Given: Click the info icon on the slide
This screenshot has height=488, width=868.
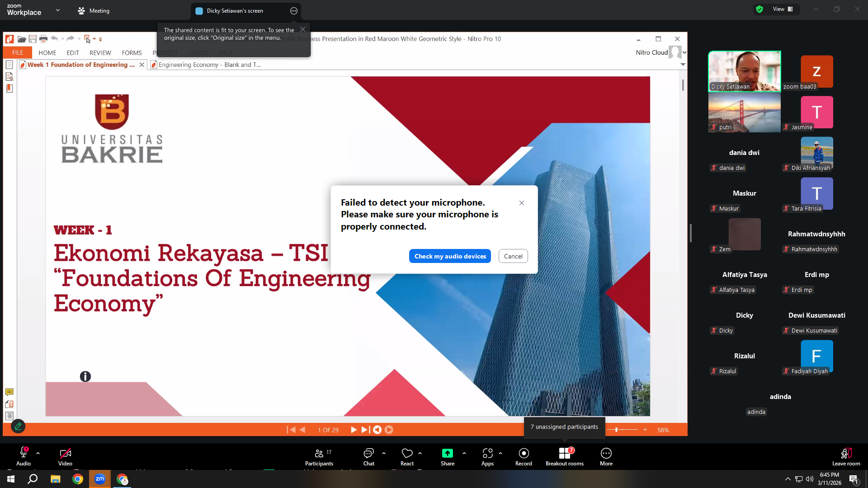Looking at the screenshot, I should pyautogui.click(x=85, y=376).
